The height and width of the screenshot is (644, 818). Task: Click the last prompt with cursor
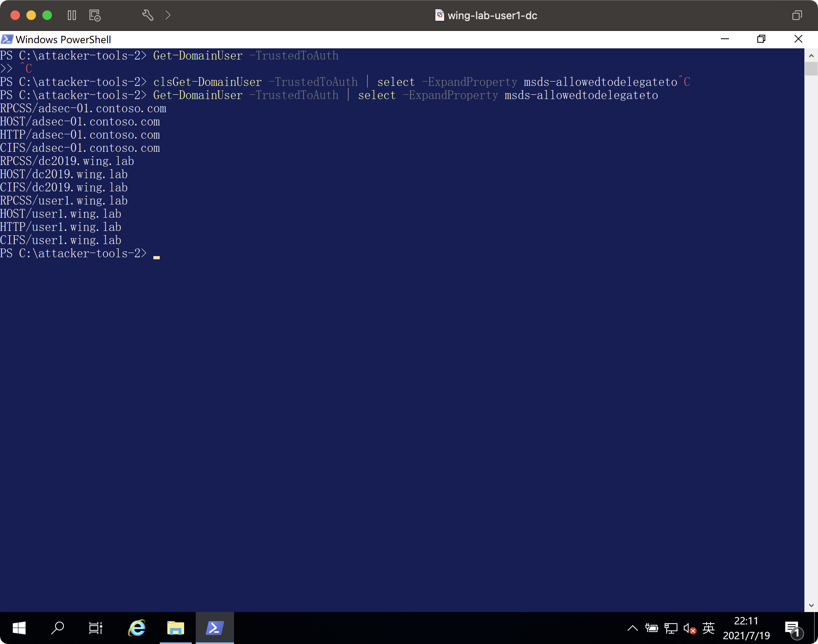point(80,253)
